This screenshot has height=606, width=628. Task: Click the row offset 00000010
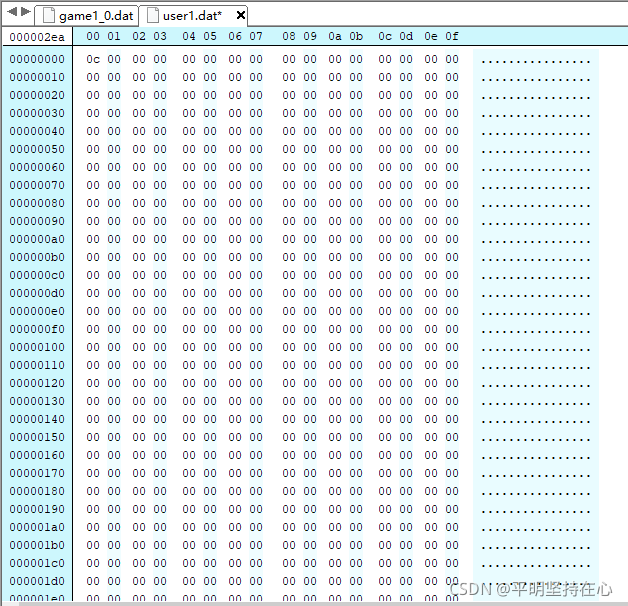[x=37, y=77]
